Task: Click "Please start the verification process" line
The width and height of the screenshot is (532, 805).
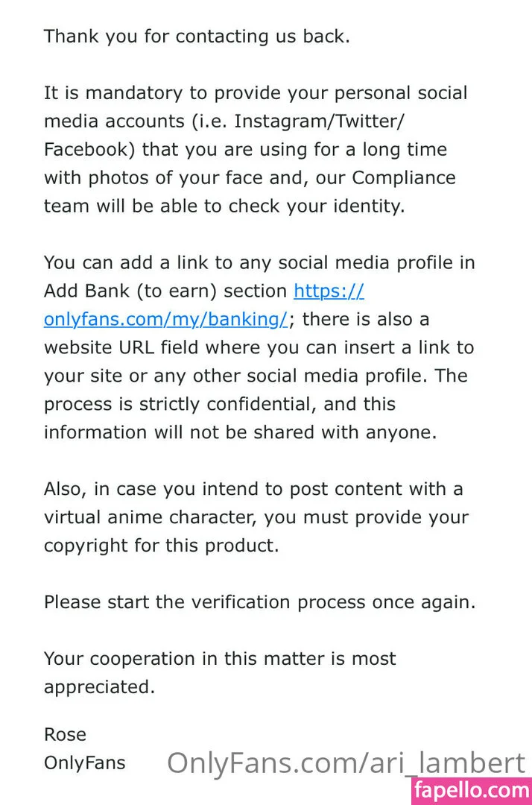Action: tap(259, 602)
